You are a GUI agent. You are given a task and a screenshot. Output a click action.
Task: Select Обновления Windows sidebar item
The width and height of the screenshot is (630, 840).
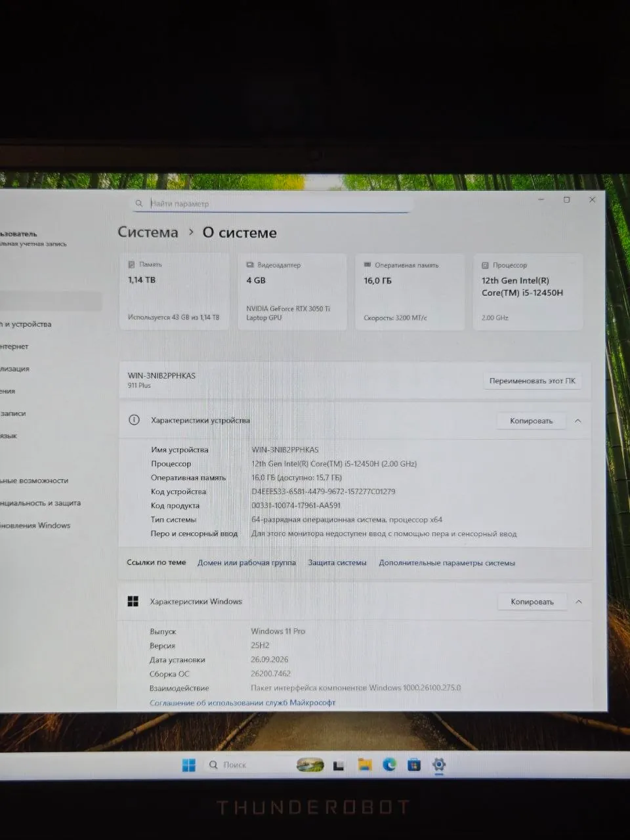click(35, 525)
